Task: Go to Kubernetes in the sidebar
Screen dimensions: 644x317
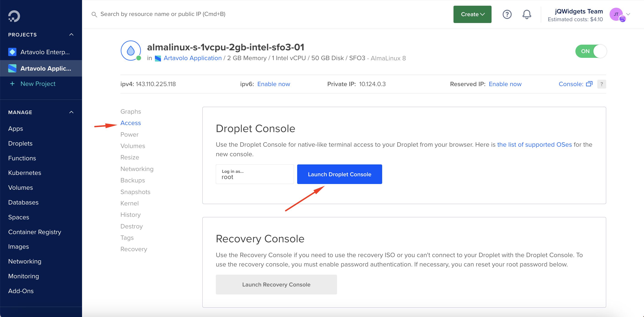Action: point(25,173)
